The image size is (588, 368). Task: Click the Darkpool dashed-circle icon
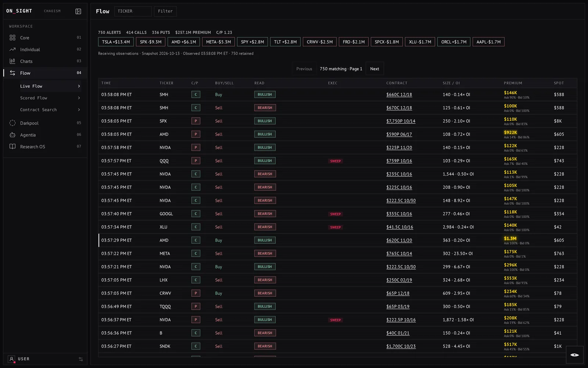point(12,123)
